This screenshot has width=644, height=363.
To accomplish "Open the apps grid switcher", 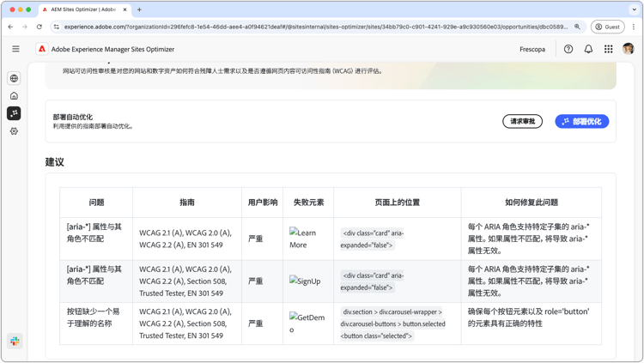I will click(608, 49).
